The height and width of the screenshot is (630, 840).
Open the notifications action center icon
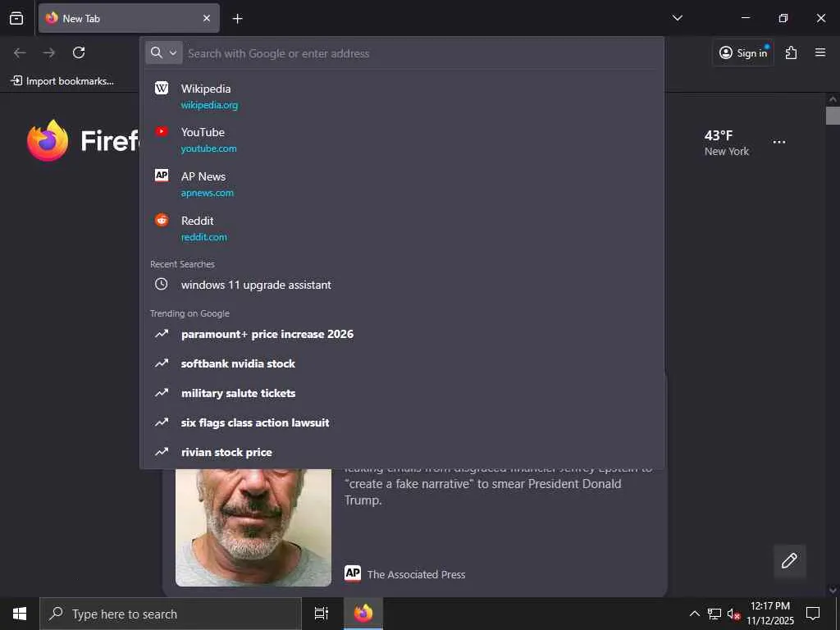pyautogui.click(x=813, y=614)
